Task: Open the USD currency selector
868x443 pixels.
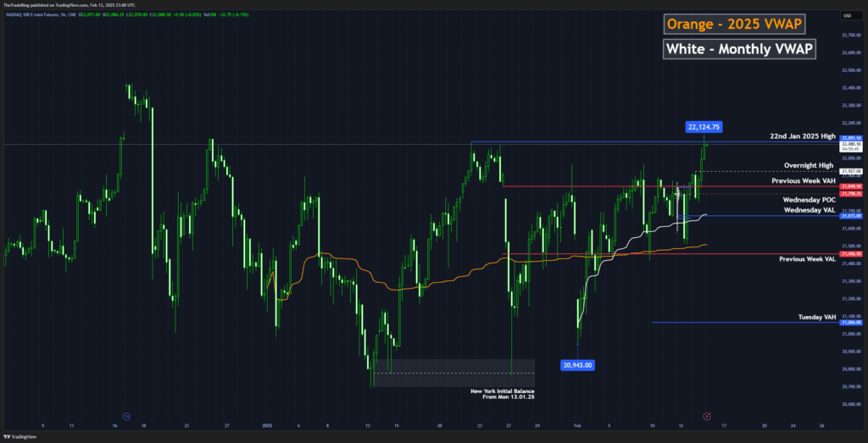Action: pos(847,16)
